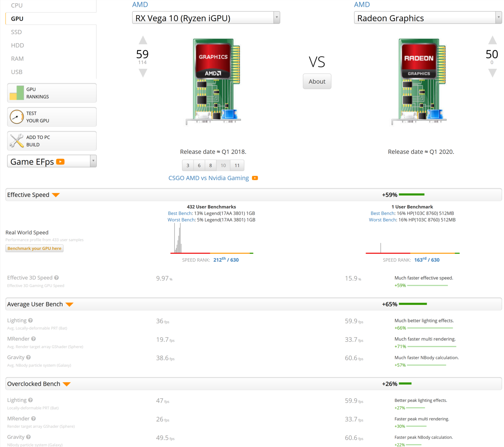Image resolution: width=504 pixels, height=447 pixels.
Task: Open RX Vega 10 Worst Bench link
Action: [181, 220]
